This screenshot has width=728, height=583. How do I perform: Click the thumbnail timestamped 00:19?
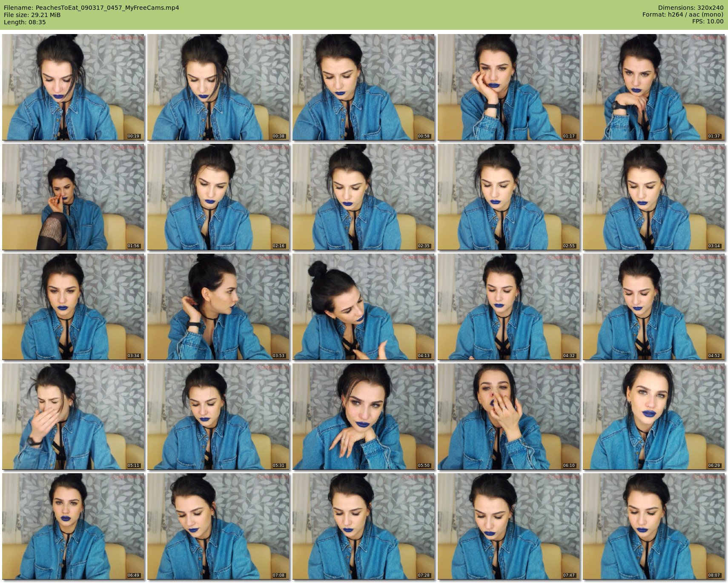tap(73, 87)
